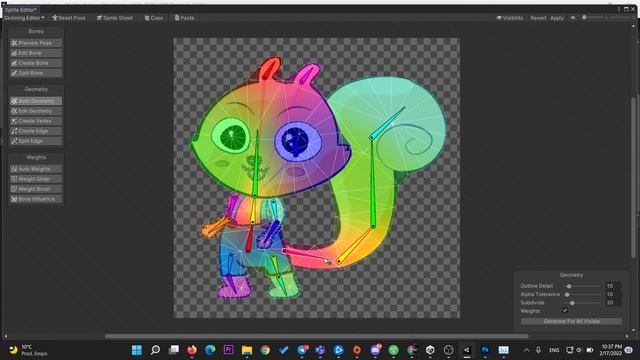Open the Weight Slider tool
The width and height of the screenshot is (640, 360).
click(x=36, y=179)
